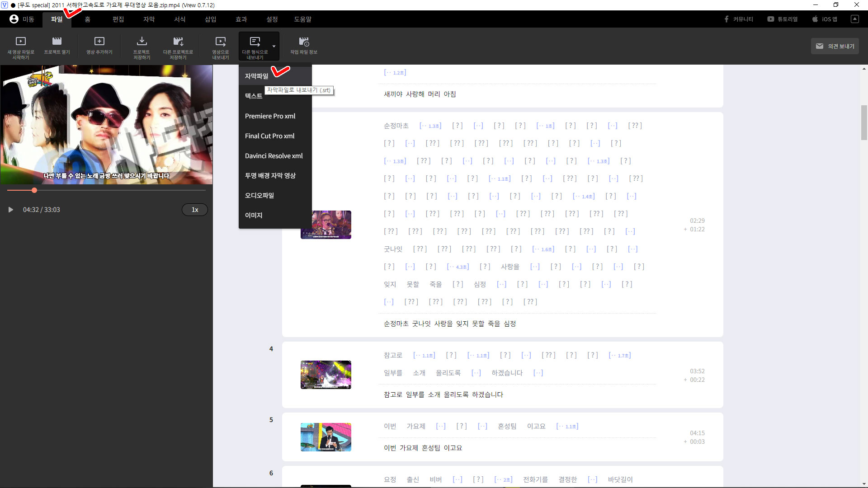Viewport: 868px width, 488px height.
Task: Open the 홈 tab
Action: coord(88,19)
